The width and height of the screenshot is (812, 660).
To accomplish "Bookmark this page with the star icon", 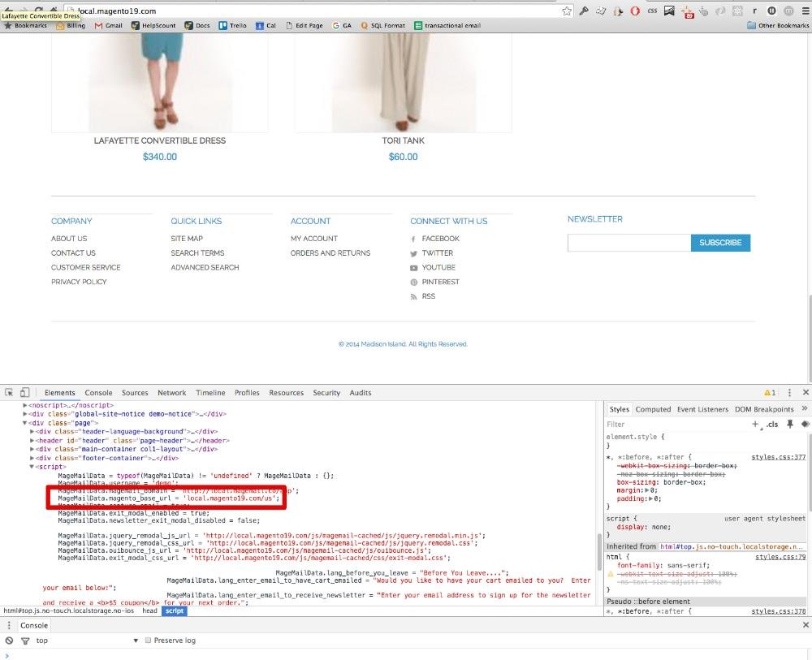I will 567,11.
